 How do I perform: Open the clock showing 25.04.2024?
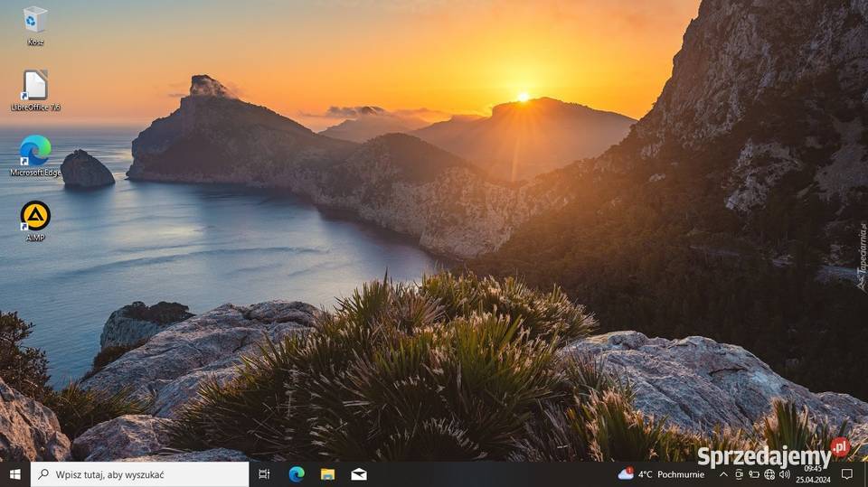813,474
